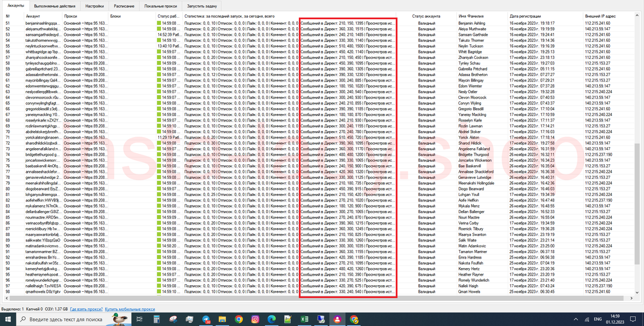Select the Whitt Bagridge name cell
The width and height of the screenshot is (644, 326).
[x=470, y=52]
